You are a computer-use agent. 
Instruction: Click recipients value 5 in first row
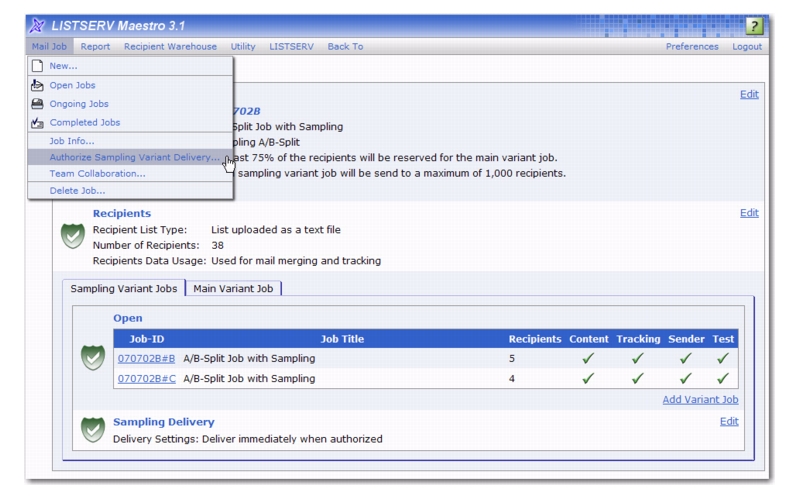(x=512, y=359)
